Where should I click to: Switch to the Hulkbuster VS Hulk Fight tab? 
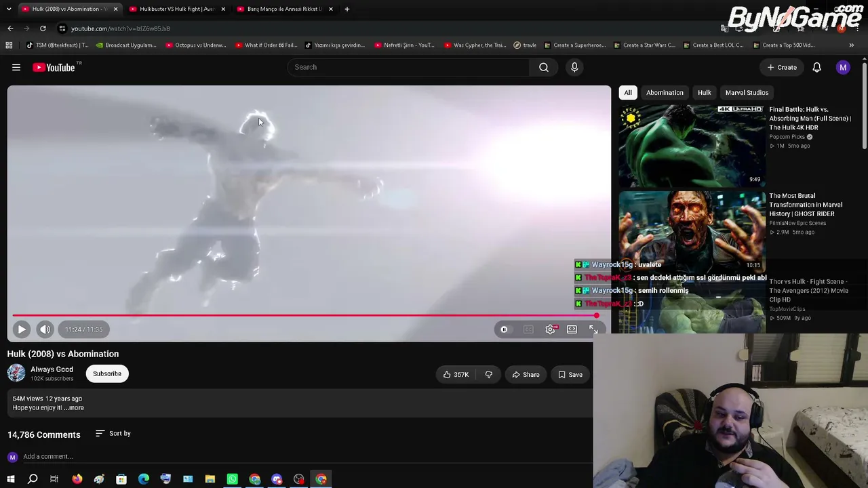(x=177, y=9)
